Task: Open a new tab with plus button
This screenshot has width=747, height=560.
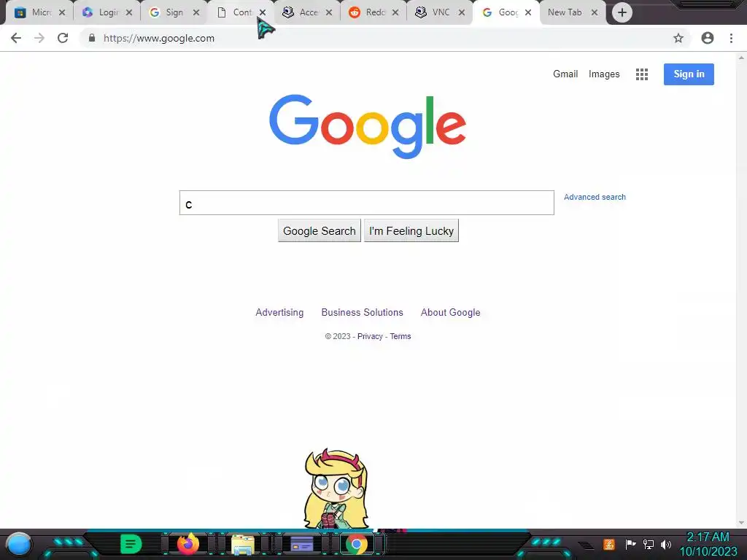Action: [x=622, y=12]
